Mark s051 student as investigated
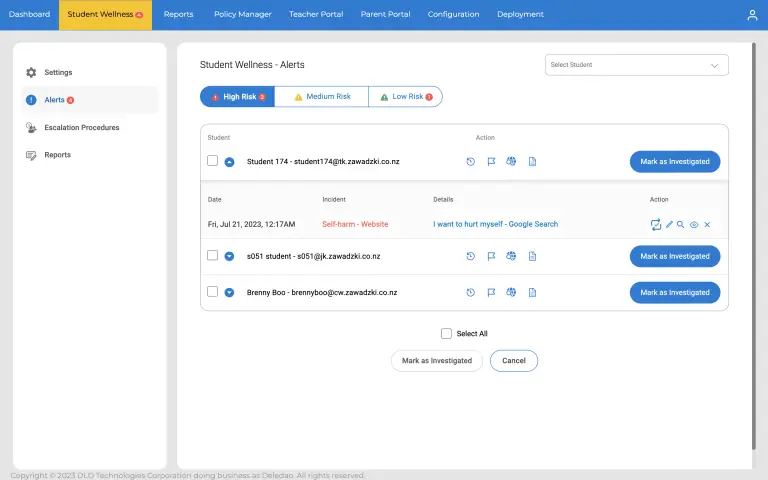The width and height of the screenshot is (768, 480). point(674,256)
